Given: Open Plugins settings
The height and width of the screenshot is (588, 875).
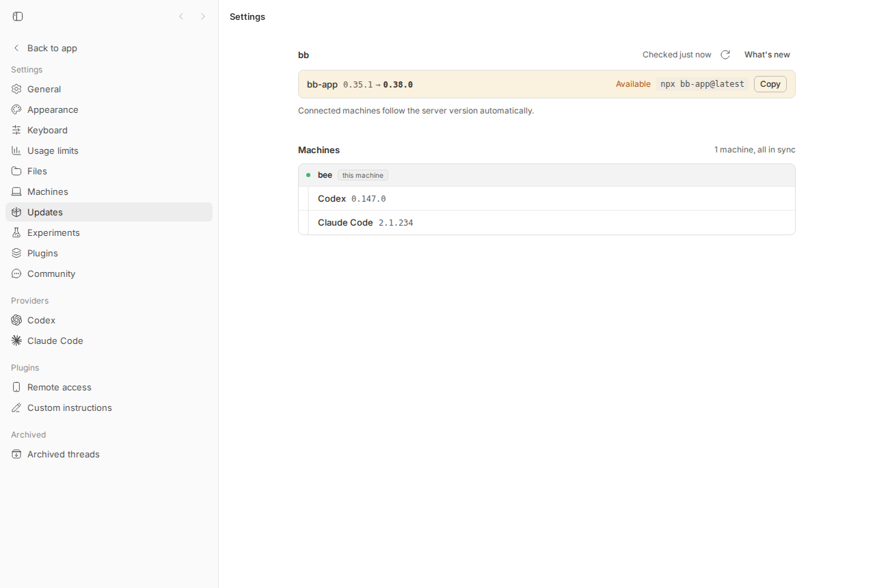Looking at the screenshot, I should 109,253.
